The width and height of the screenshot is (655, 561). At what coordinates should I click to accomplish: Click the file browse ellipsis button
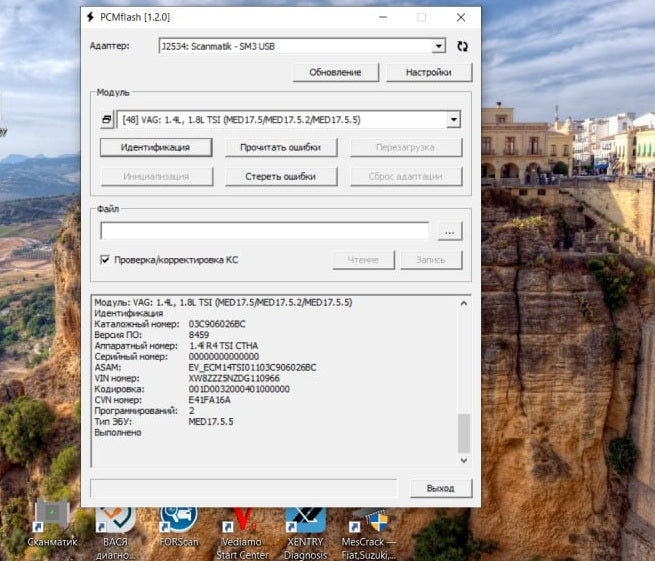tap(450, 231)
